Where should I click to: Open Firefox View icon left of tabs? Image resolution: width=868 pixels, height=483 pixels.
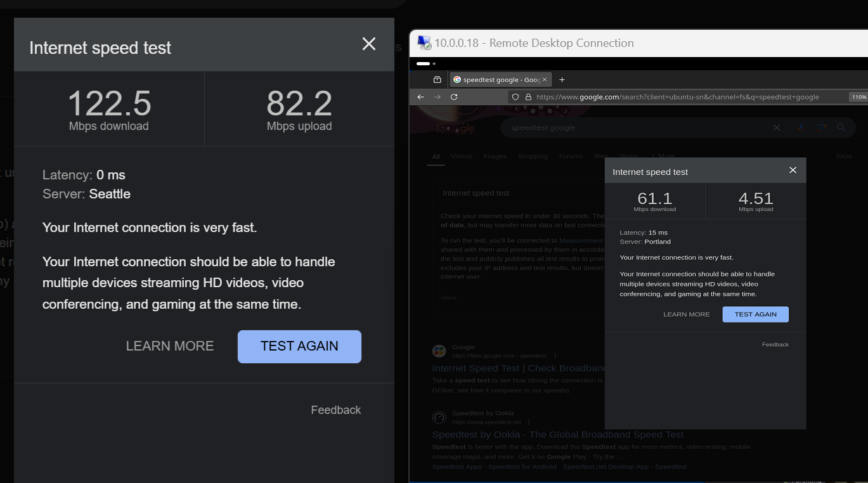pyautogui.click(x=437, y=80)
